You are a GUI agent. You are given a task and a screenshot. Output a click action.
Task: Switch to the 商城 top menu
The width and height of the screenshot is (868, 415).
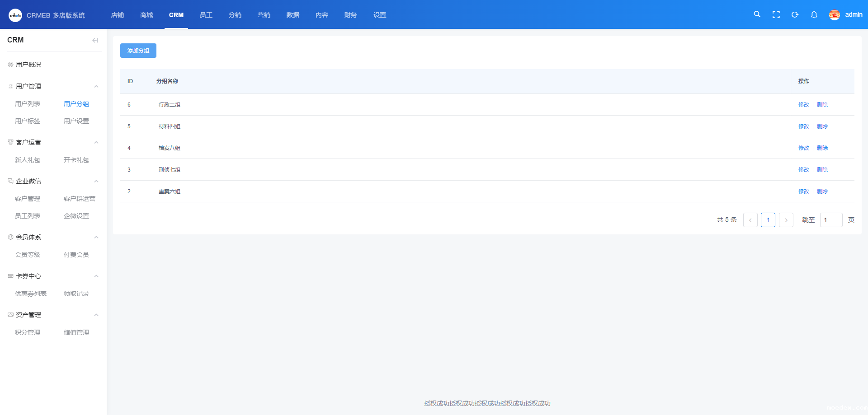tap(146, 15)
